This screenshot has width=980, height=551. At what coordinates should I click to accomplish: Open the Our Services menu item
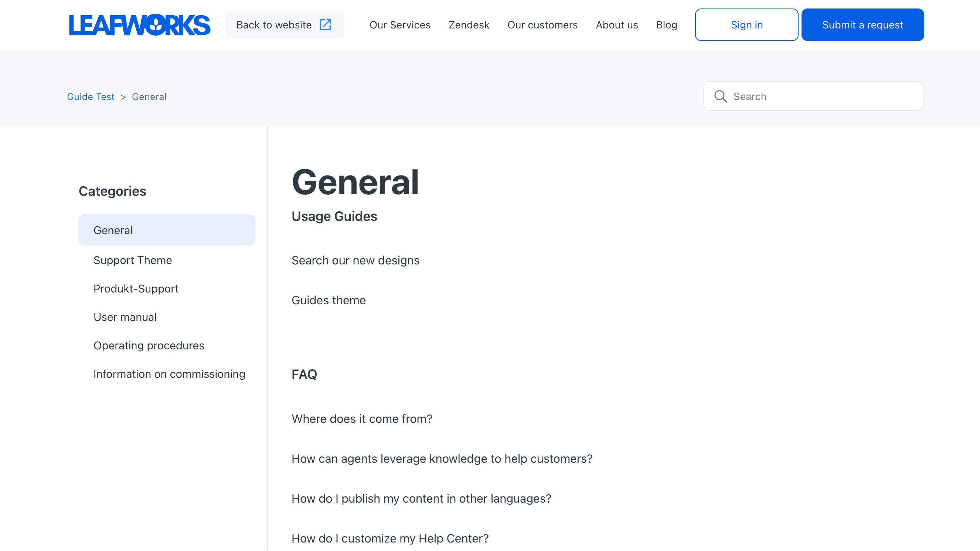(400, 25)
